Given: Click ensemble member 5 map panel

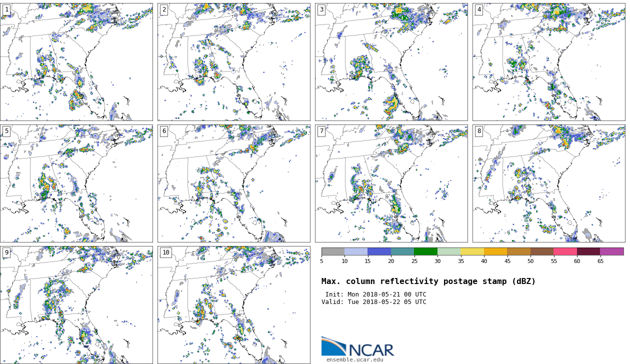Looking at the screenshot, I should (76, 183).
